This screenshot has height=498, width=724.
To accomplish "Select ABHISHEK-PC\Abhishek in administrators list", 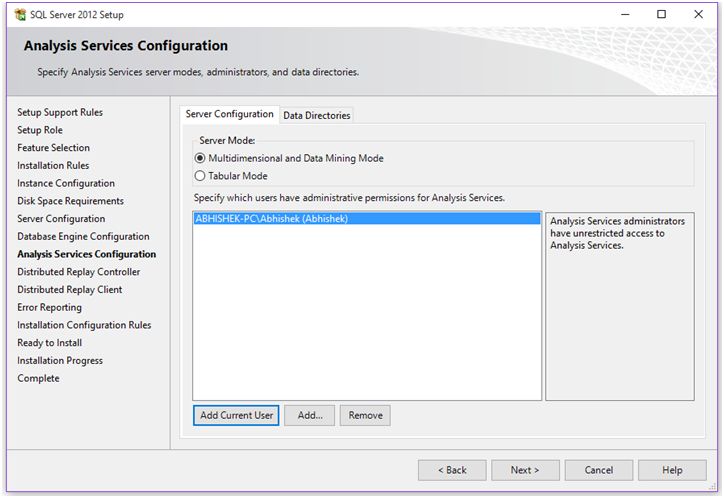I will point(367,219).
